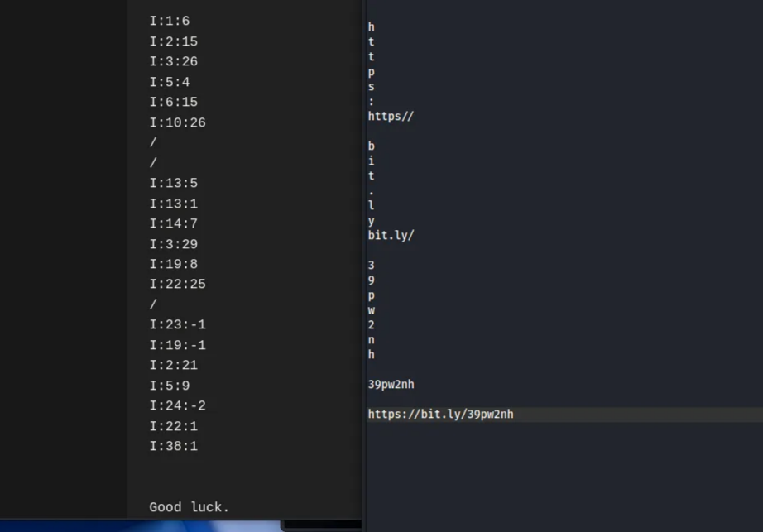Click the "I:13:1" line

(x=173, y=204)
